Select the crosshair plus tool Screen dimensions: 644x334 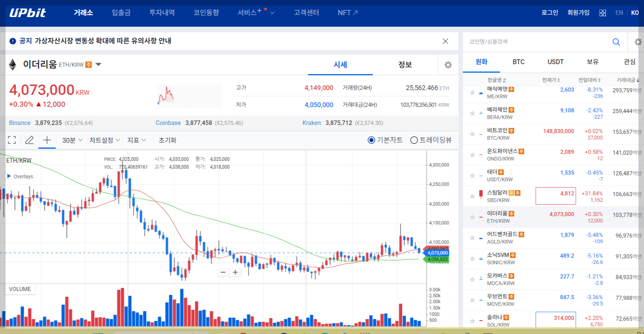click(47, 140)
